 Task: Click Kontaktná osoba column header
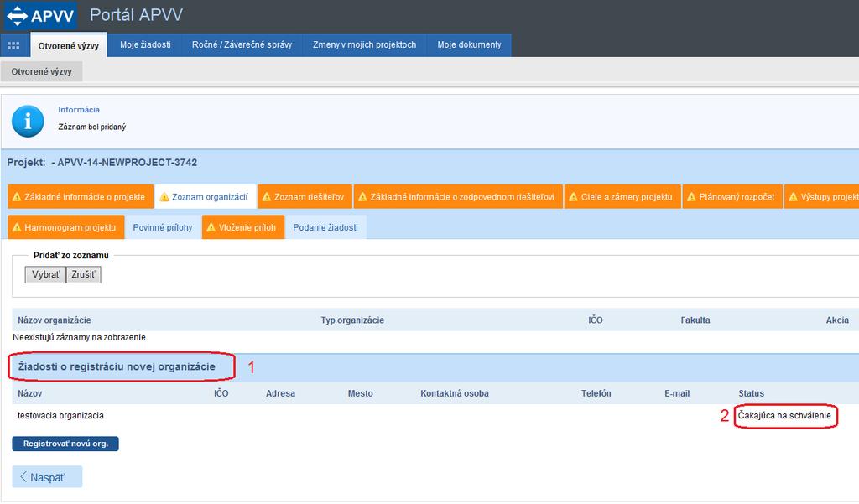point(455,393)
